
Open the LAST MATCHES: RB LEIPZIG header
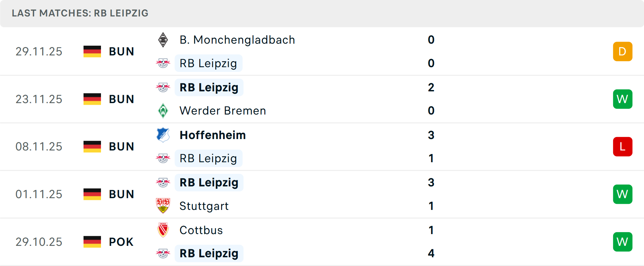[80, 13]
